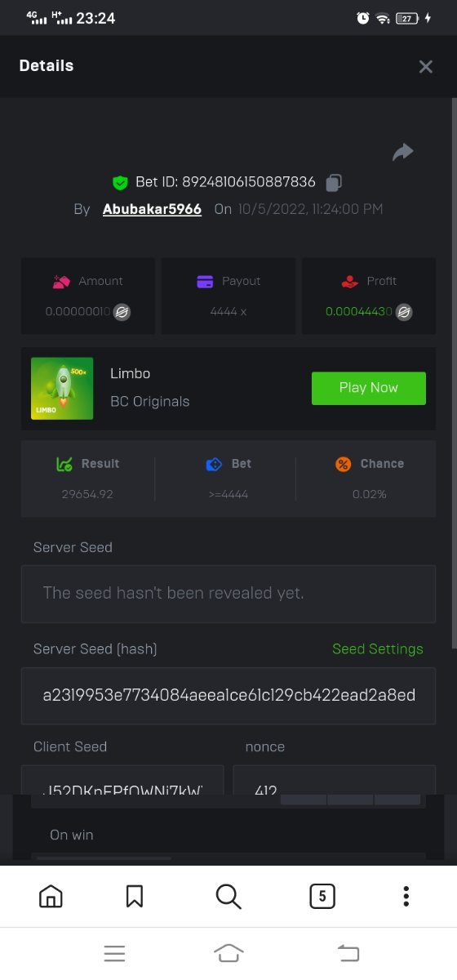Screen dimensions: 457x980
Task: Open browser three-dot menu
Action: click(406, 896)
